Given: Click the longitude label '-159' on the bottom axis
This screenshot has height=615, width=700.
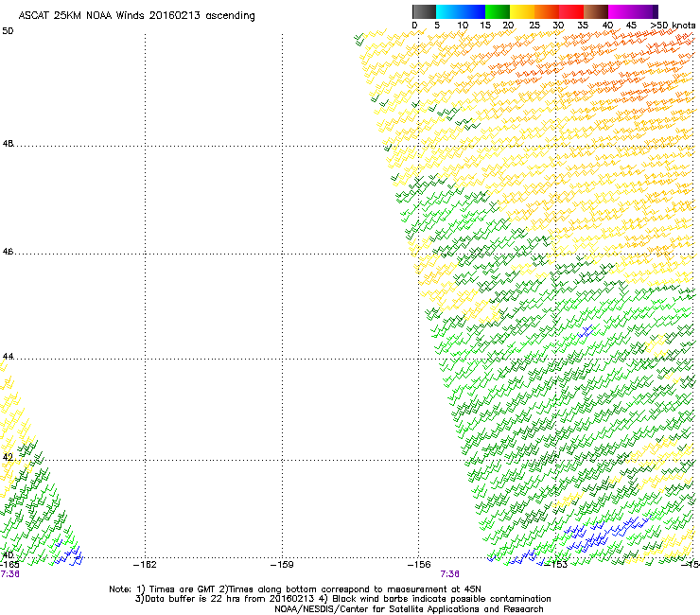Looking at the screenshot, I should pos(282,565).
